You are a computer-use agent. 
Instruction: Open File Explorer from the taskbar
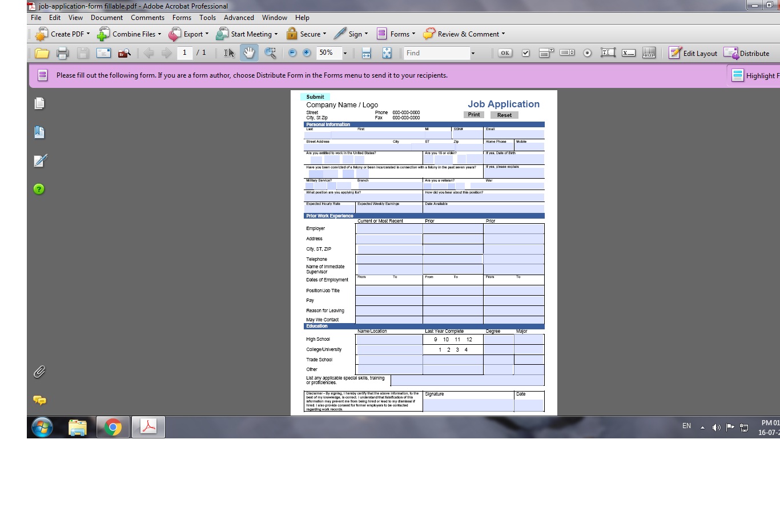[x=78, y=427]
